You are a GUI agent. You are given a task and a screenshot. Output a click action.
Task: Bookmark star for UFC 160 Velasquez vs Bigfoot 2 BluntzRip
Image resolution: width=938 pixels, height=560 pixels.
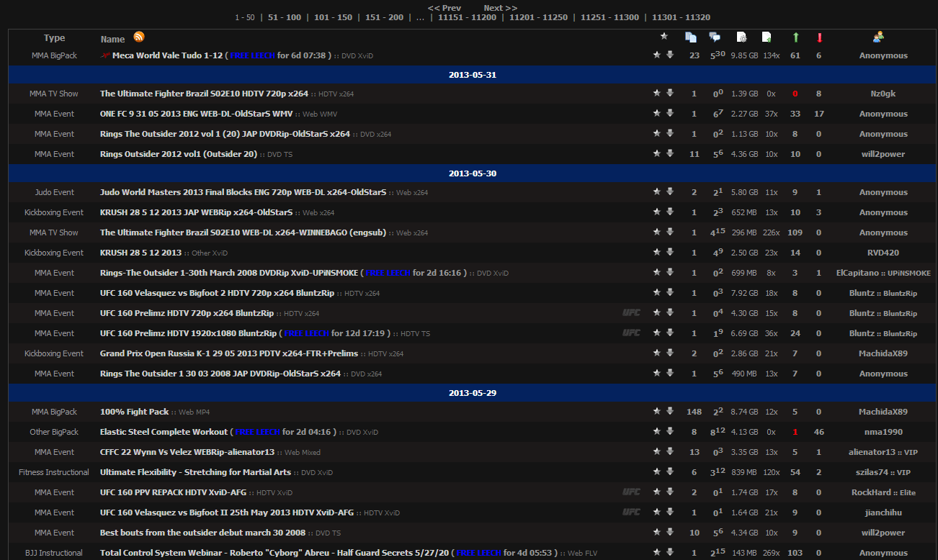coord(657,292)
